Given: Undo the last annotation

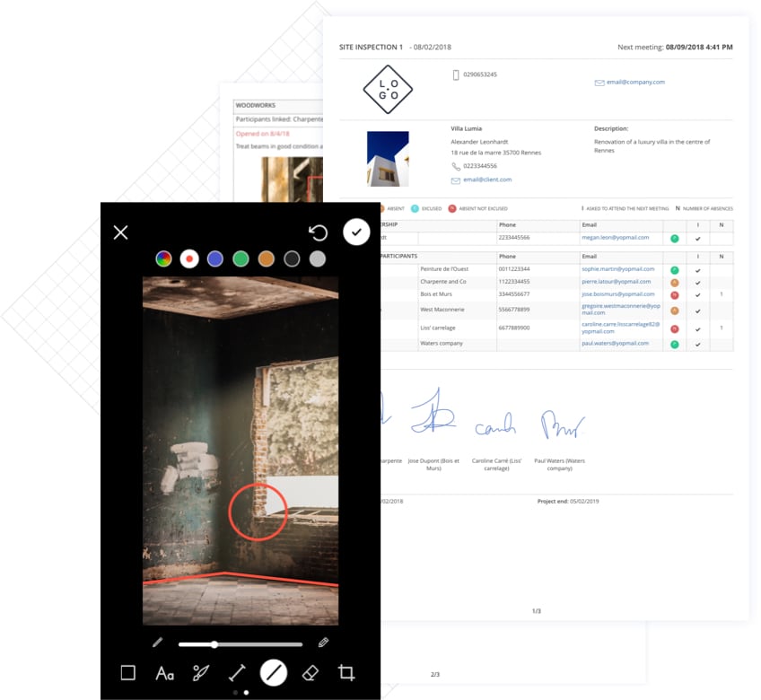Looking at the screenshot, I should click(x=319, y=232).
